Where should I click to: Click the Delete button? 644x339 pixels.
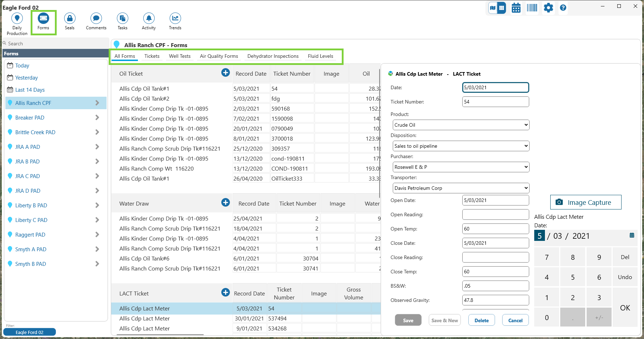[481, 320]
